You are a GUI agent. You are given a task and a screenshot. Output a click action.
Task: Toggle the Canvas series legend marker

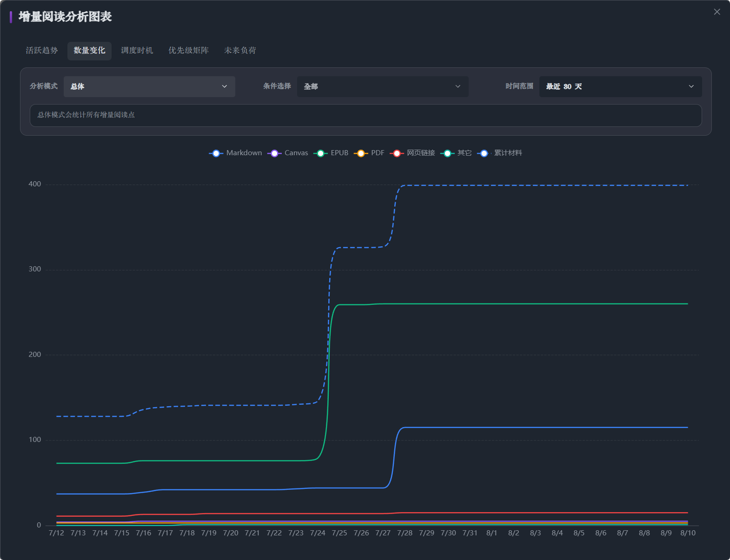[x=274, y=153]
